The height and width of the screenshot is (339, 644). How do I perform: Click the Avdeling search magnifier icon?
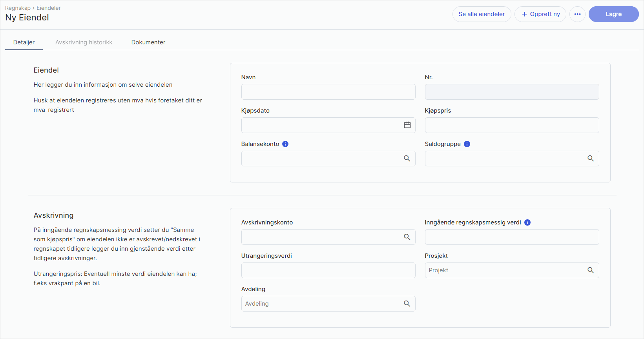coord(407,304)
